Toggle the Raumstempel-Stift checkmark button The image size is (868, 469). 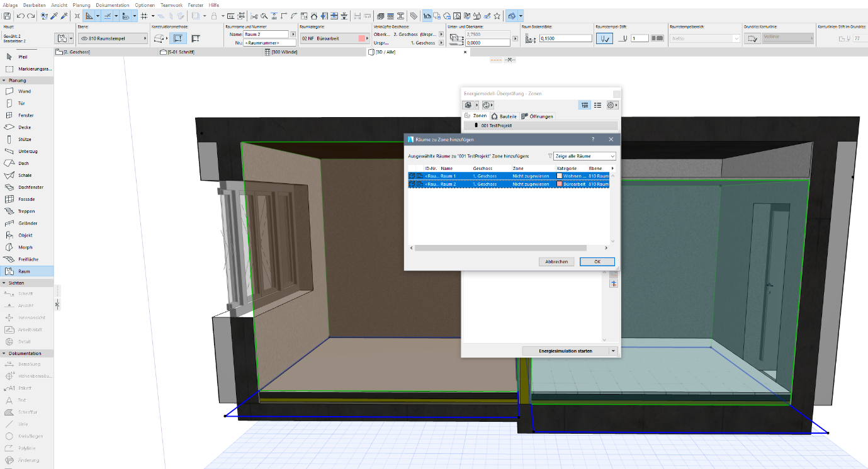tap(604, 38)
